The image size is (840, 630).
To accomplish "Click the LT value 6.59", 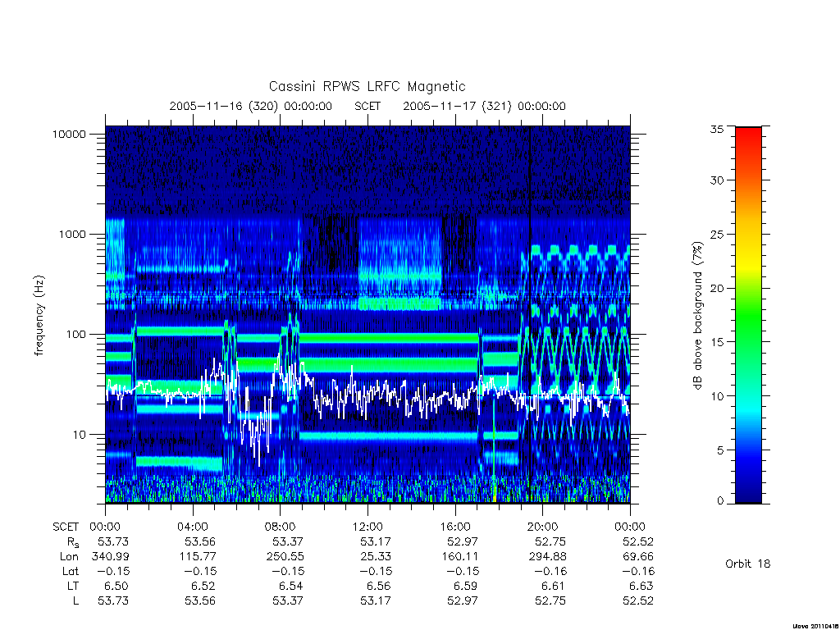I will coord(466,586).
